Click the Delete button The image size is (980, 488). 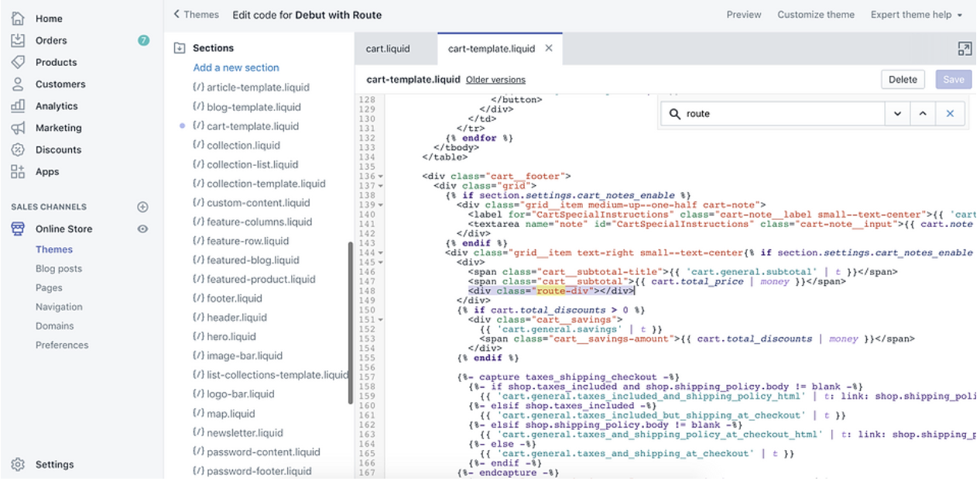(903, 79)
